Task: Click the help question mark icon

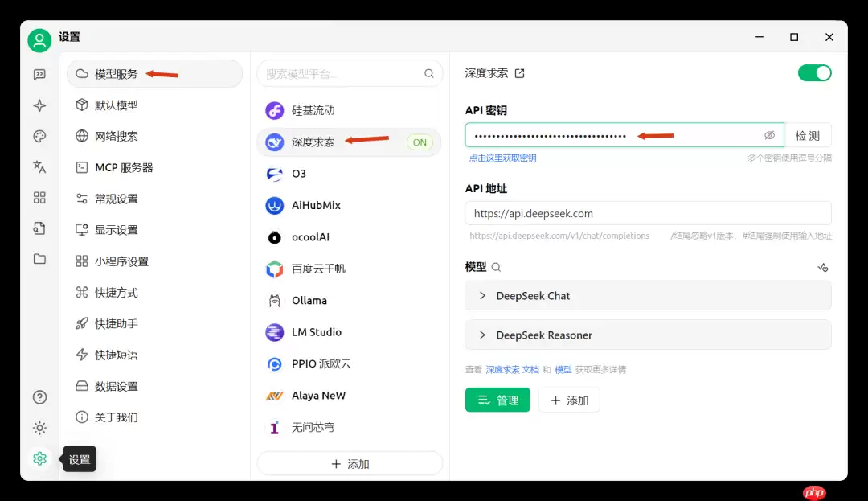Action: [x=39, y=396]
